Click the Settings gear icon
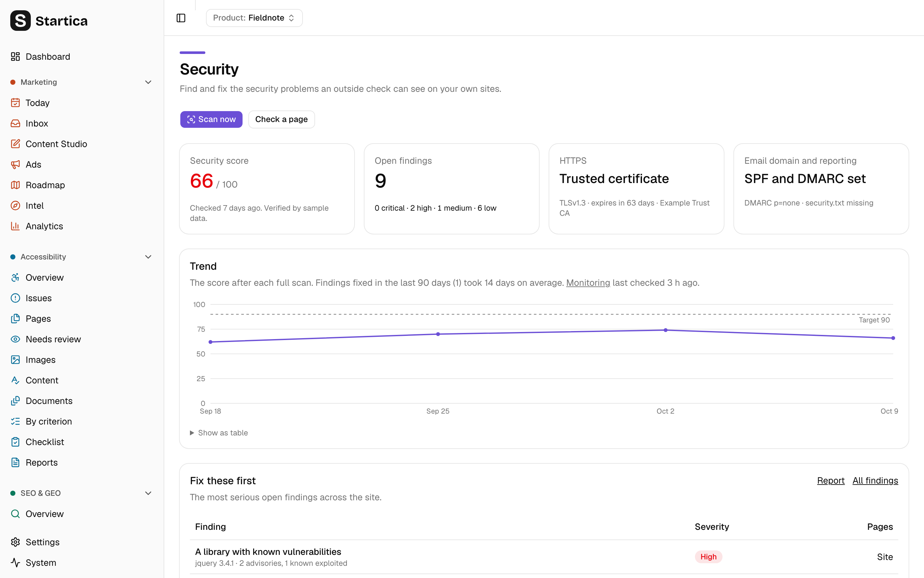Screen dimensions: 924x578 point(15,542)
